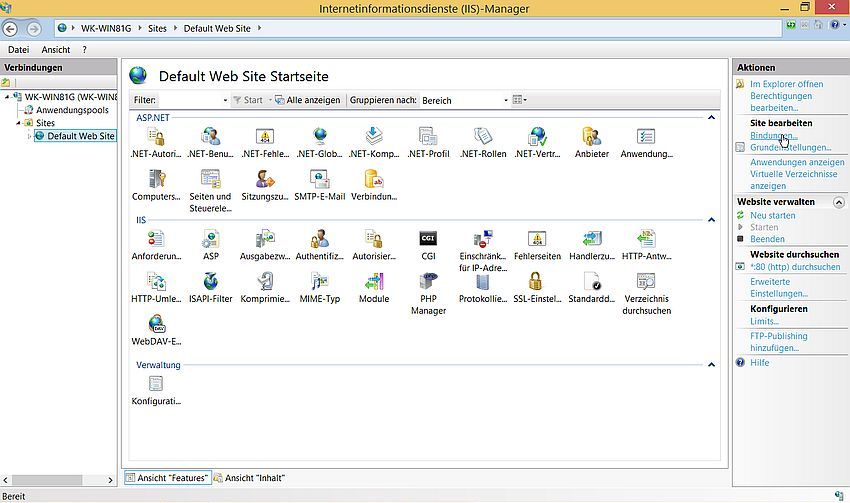The height and width of the screenshot is (503, 850).
Task: Open the Ansicht menu
Action: 56,50
